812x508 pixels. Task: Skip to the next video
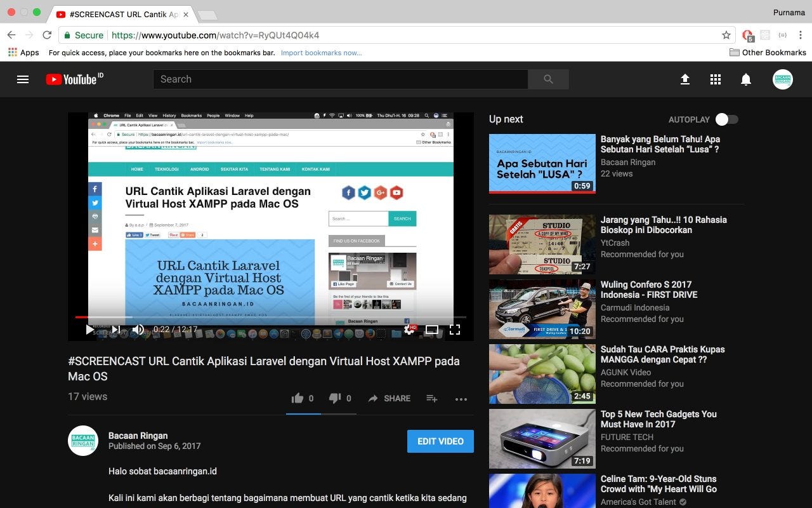(115, 330)
